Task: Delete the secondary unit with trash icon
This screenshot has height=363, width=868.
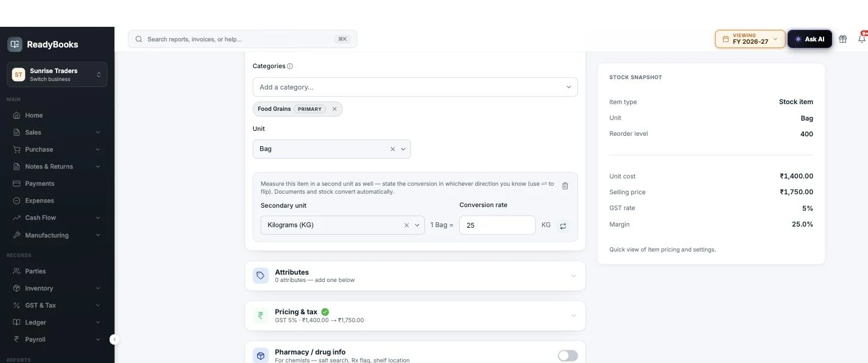Action: 565,186
